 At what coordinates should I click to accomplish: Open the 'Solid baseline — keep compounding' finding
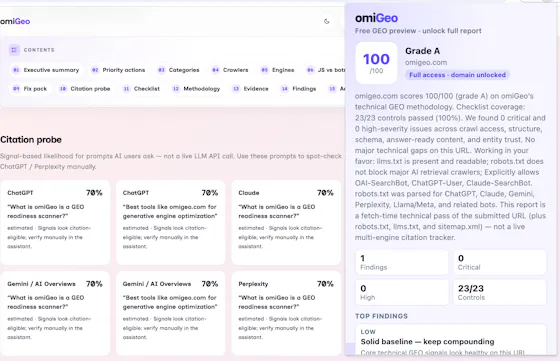coord(451,340)
